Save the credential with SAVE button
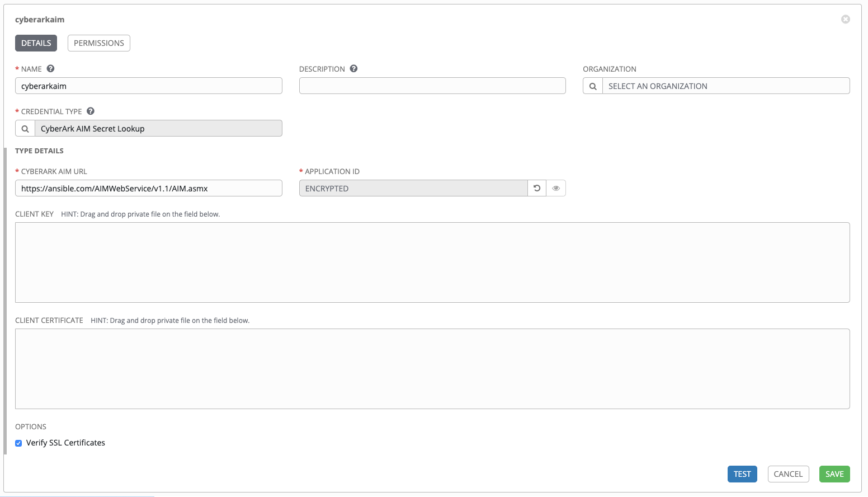This screenshot has height=497, width=868. point(834,474)
